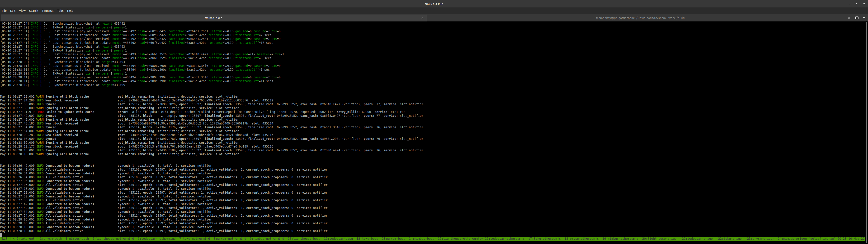Click the new tab icon
Viewport: 868px width, 244px height.
click(856, 18)
